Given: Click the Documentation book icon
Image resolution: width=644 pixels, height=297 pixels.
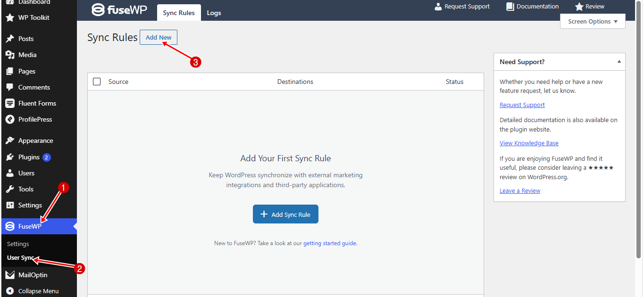Looking at the screenshot, I should [x=510, y=7].
